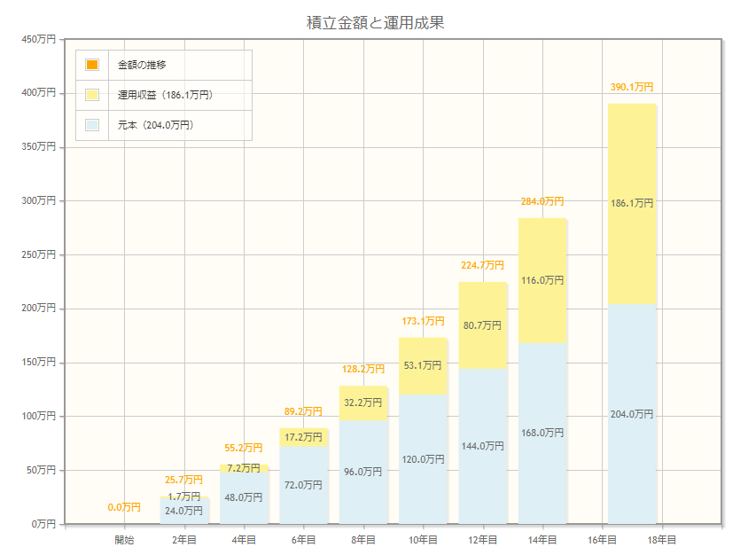Click the 284.0万円 total label
The image size is (756, 555).
pos(542,201)
